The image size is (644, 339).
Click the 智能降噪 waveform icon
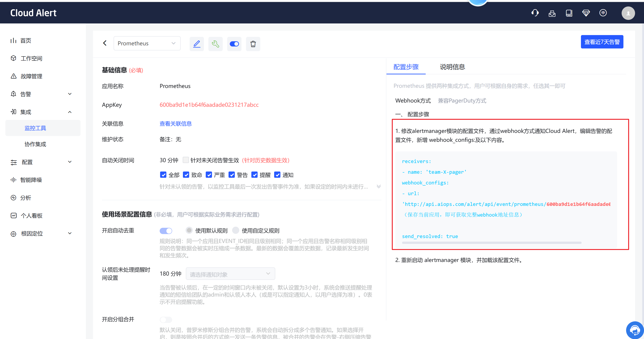13,180
